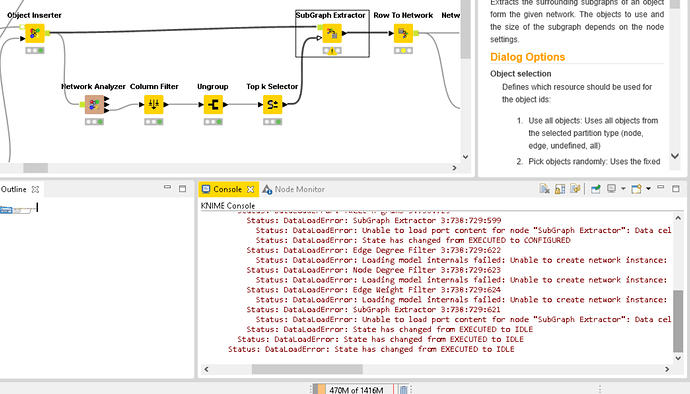Click the "Object selection" description text
Viewport: 690px width, 394px height.
pos(521,74)
